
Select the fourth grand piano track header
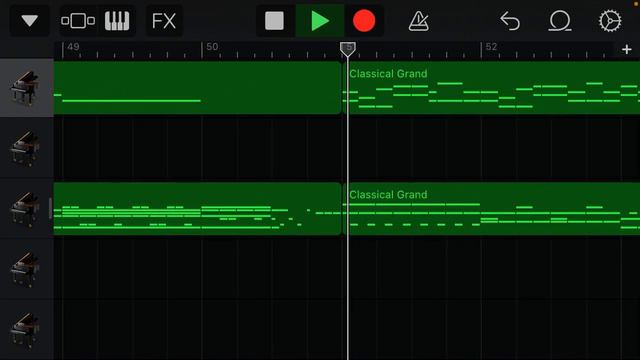(x=27, y=269)
